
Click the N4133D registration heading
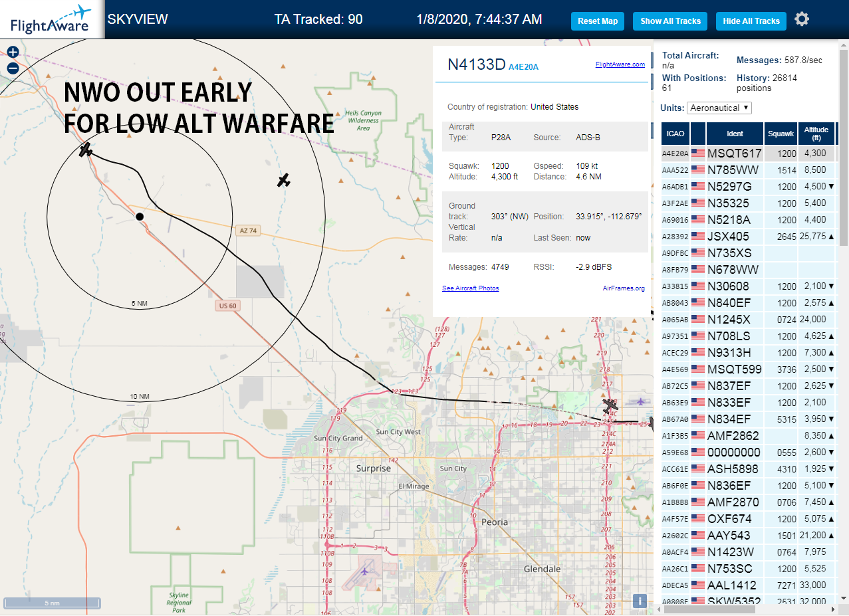[x=477, y=64]
